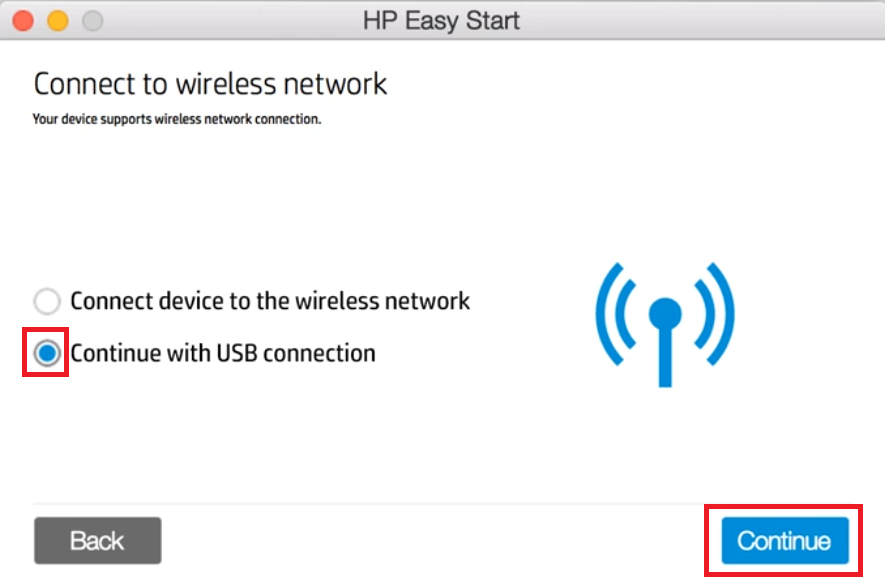Select the Connect device to wireless network radio button
The width and height of the screenshot is (885, 588).
click(47, 301)
